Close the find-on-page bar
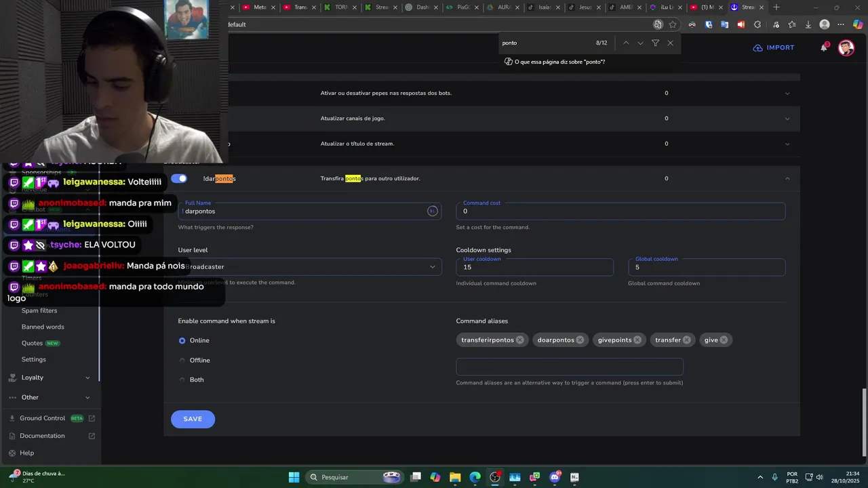Image resolution: width=868 pixels, height=488 pixels. coord(670,43)
